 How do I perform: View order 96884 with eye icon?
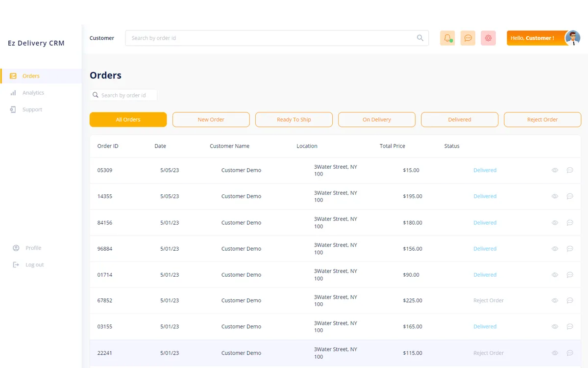coord(555,249)
